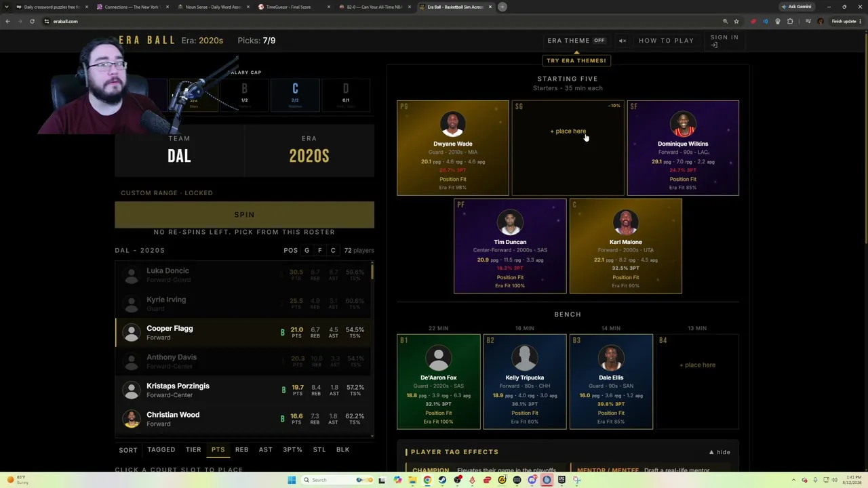Open Snipping Tool from taskbar

pyautogui.click(x=576, y=480)
